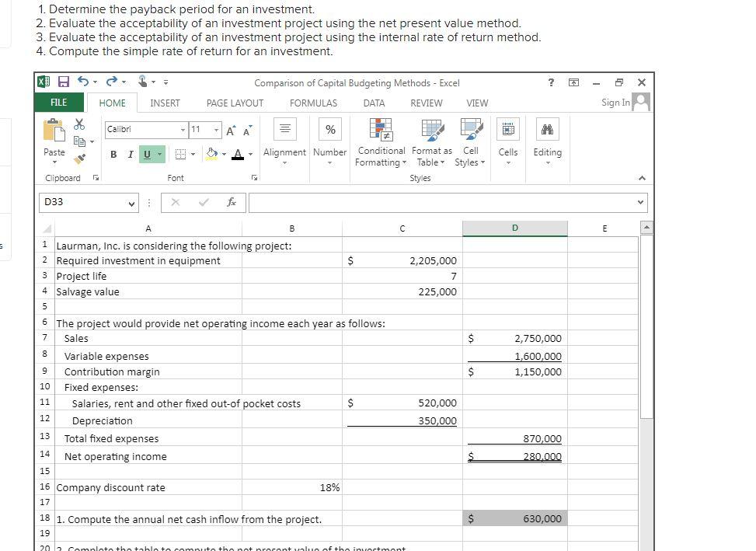
Task: Click the Select All corner triangle
Action: [47, 228]
